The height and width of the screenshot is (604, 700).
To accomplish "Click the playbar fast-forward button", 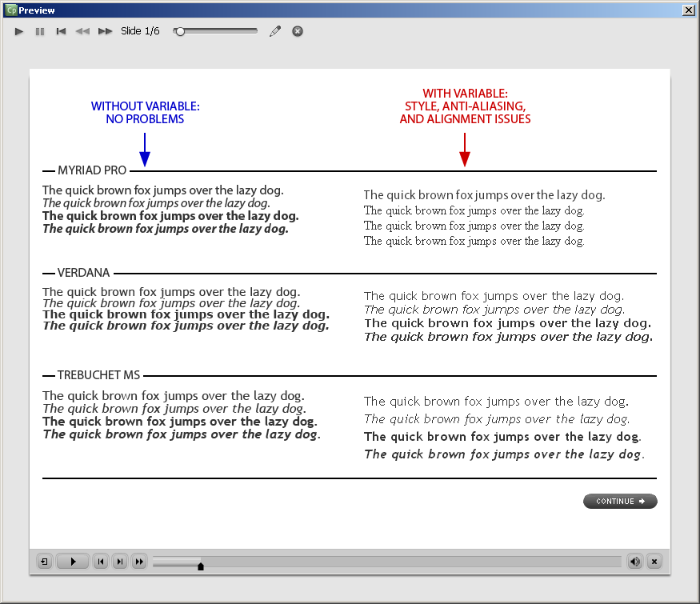I will [x=139, y=562].
